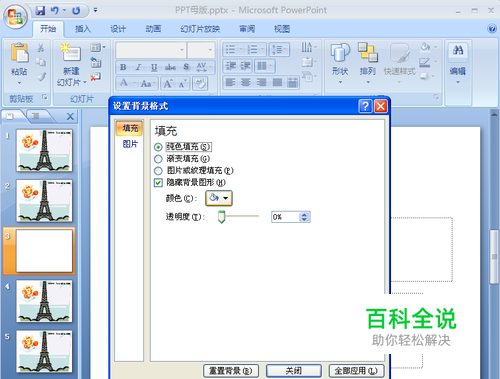Viewport: 500px width, 379px height.
Task: Open the Shapes gallery
Action: click(x=340, y=63)
